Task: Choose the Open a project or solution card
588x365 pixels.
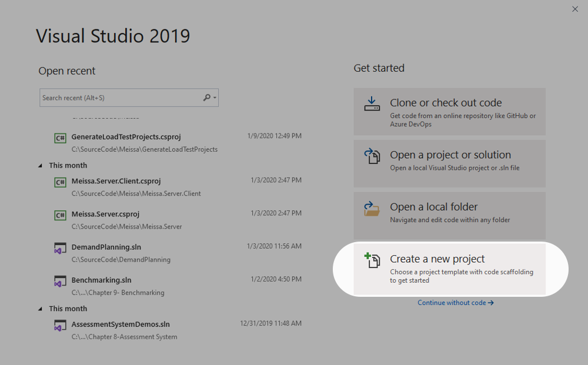Action: tap(449, 164)
